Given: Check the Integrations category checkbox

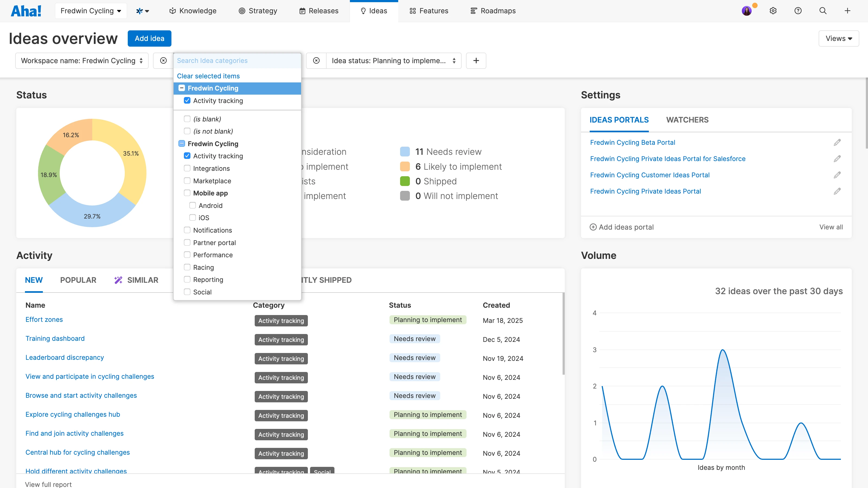Looking at the screenshot, I should pyautogui.click(x=187, y=168).
